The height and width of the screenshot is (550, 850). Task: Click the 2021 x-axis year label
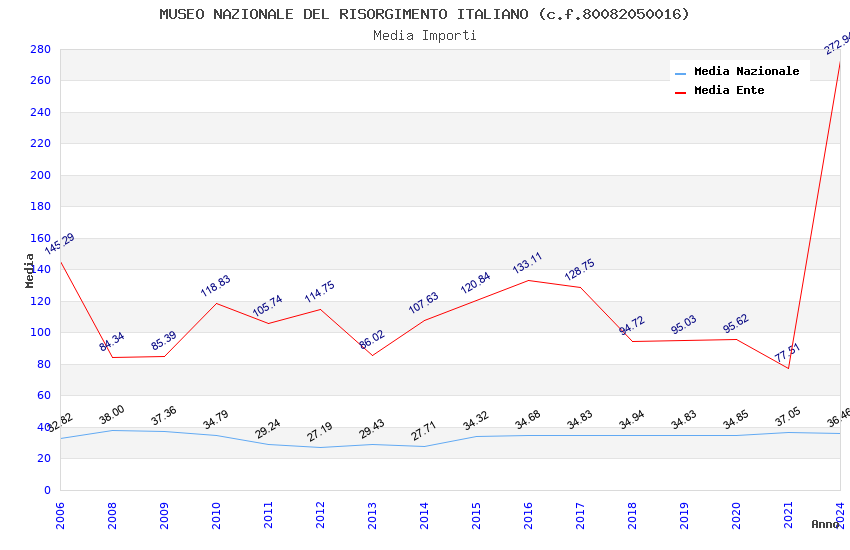[788, 515]
